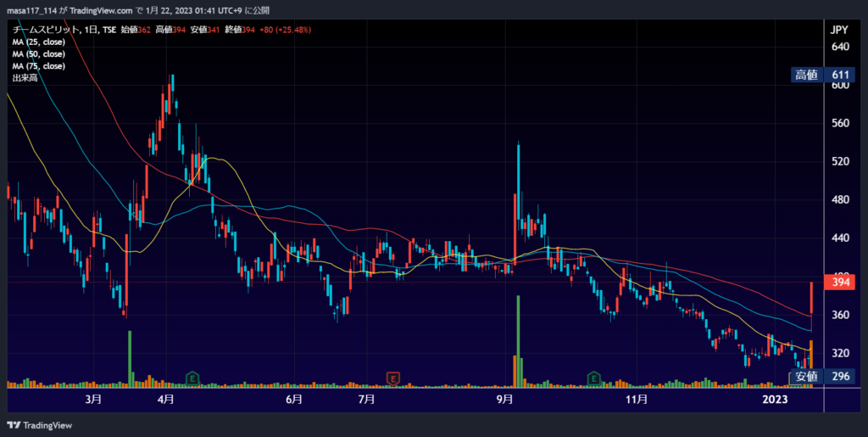Click the 360 price axis value
868x437 pixels.
tap(840, 315)
